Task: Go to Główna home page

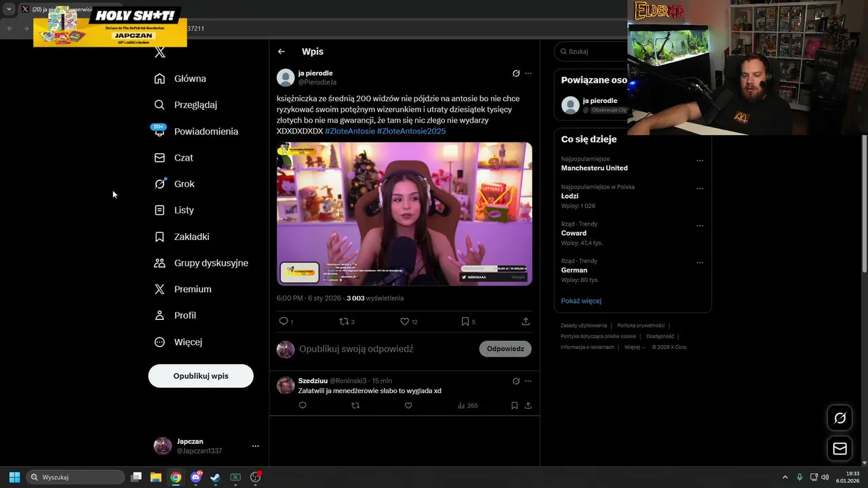Action: point(180,79)
